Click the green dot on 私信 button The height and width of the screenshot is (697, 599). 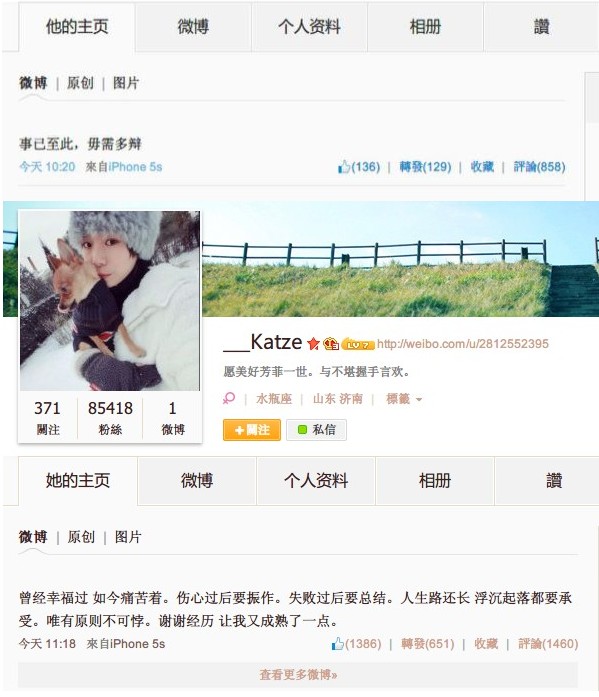(x=302, y=429)
